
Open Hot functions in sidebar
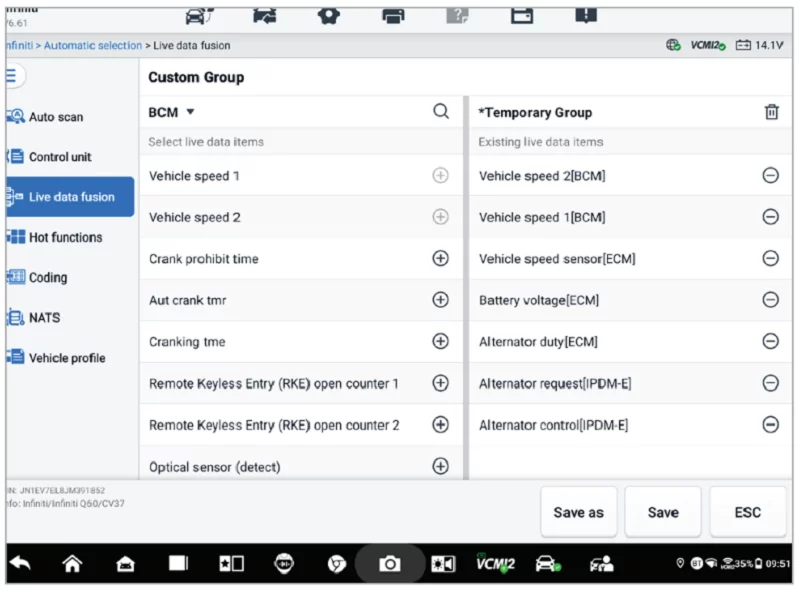click(x=65, y=238)
